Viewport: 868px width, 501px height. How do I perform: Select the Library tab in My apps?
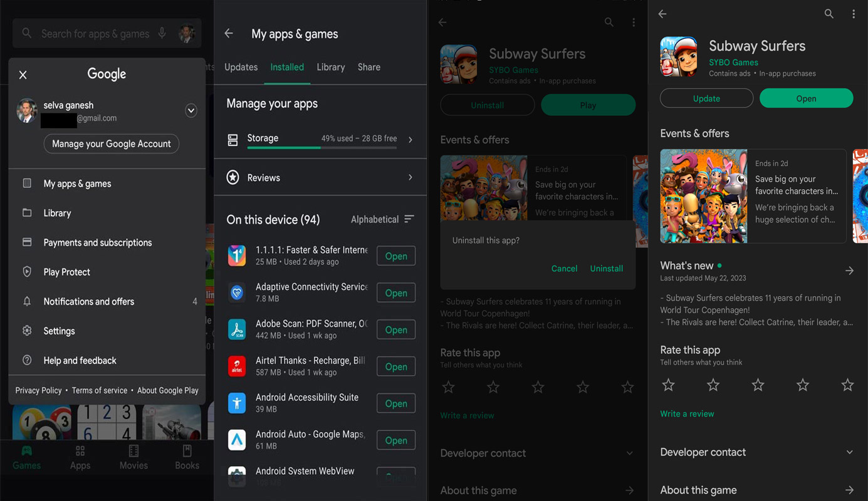coord(331,67)
